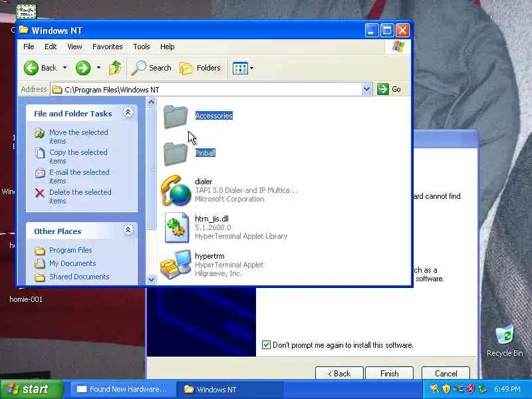This screenshot has width=532, height=399.
Task: Maximize the Windows NT window
Action: pos(387,31)
